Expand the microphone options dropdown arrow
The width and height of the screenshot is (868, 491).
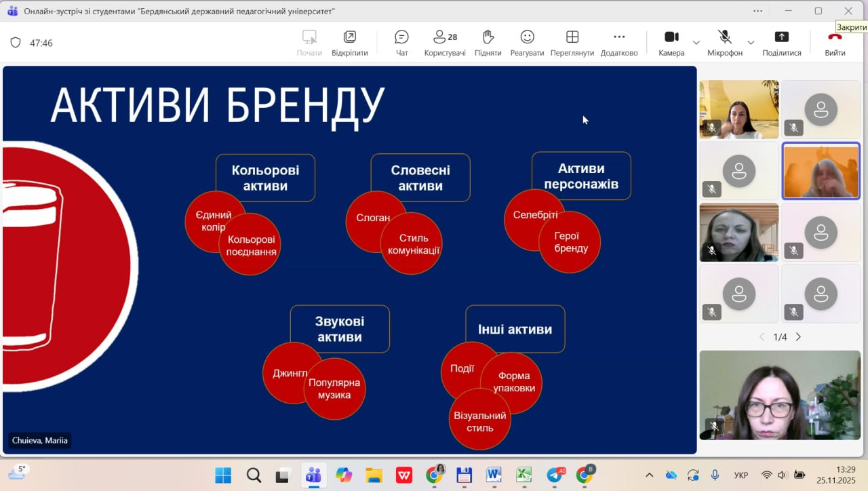coord(751,43)
